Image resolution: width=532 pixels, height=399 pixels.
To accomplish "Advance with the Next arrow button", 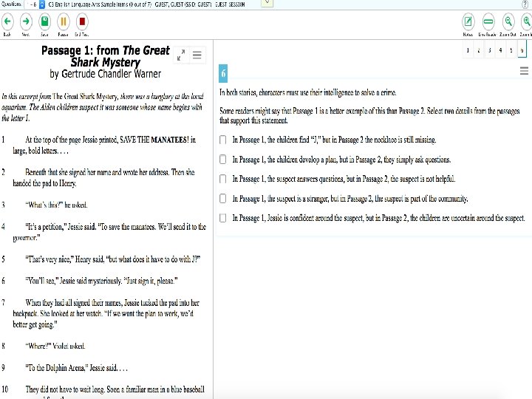I will click(26, 21).
